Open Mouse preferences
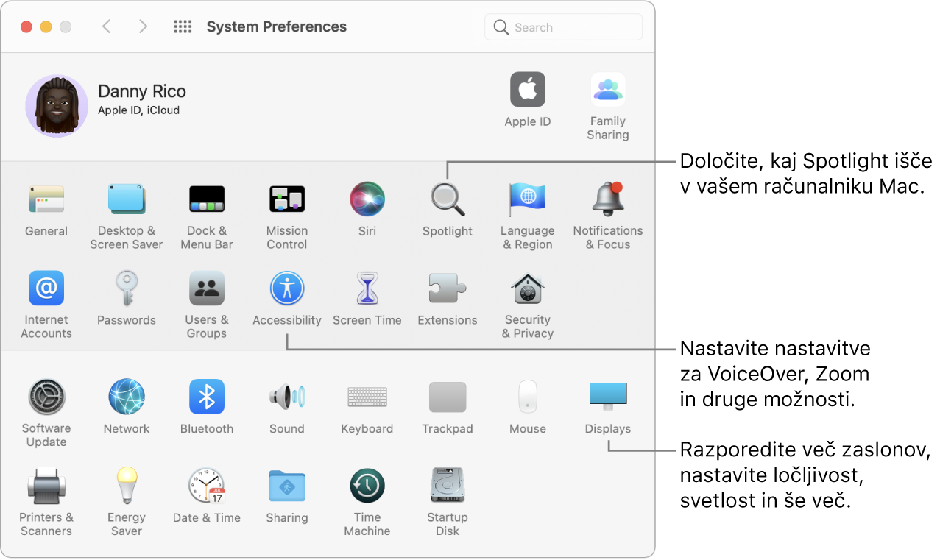940x560 pixels. 528,397
